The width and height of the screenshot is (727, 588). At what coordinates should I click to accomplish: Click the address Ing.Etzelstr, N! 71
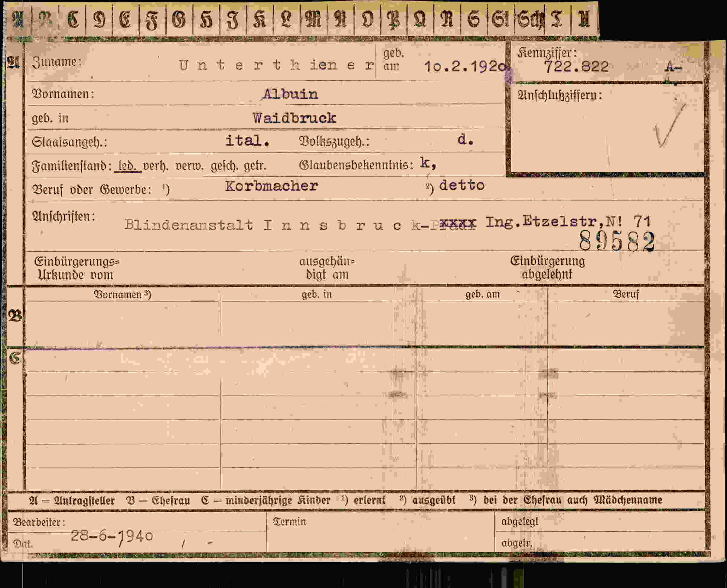click(569, 222)
